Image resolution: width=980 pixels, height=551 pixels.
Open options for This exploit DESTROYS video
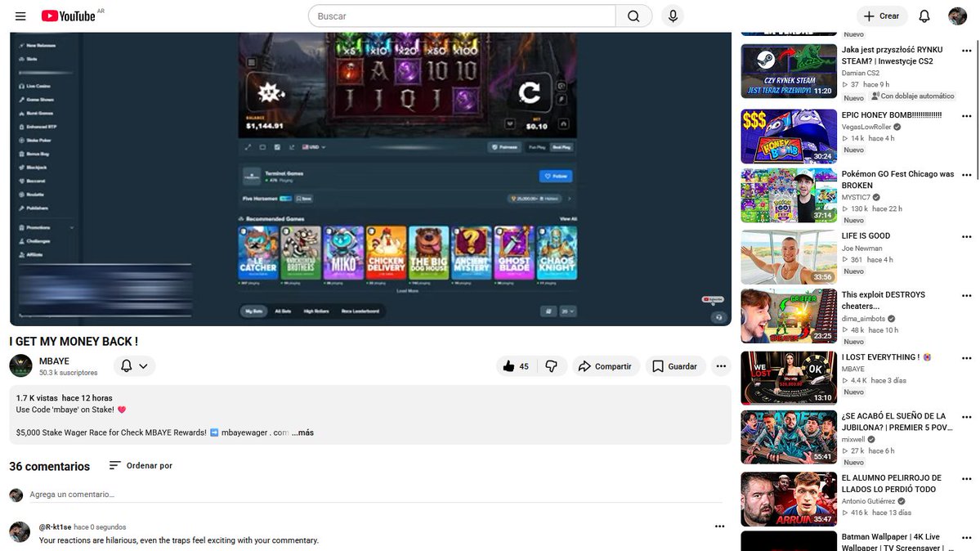[967, 296]
